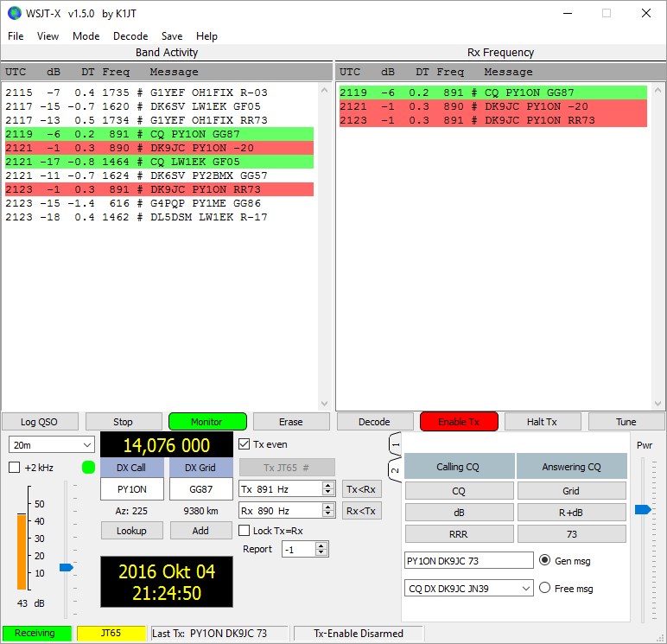667x644 pixels.
Task: Click the WSJT-X globe app icon
Action: (15, 13)
